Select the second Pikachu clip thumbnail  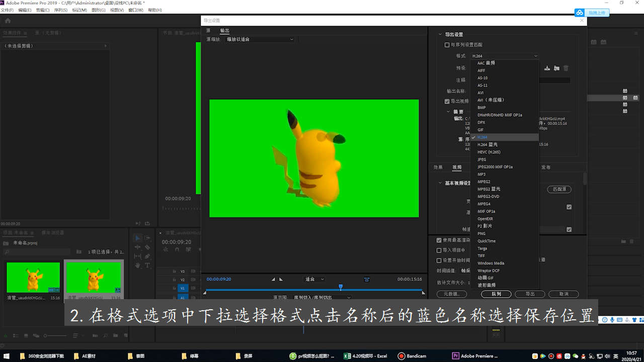[x=94, y=278]
